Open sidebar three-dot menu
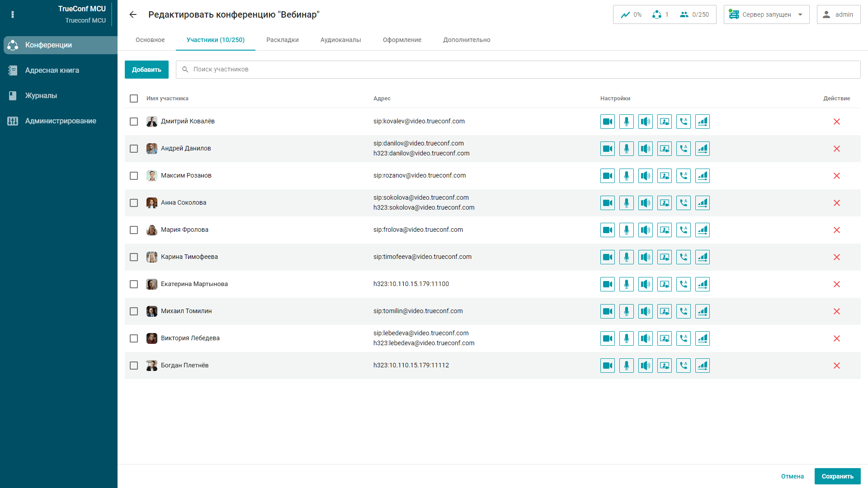 [13, 14]
